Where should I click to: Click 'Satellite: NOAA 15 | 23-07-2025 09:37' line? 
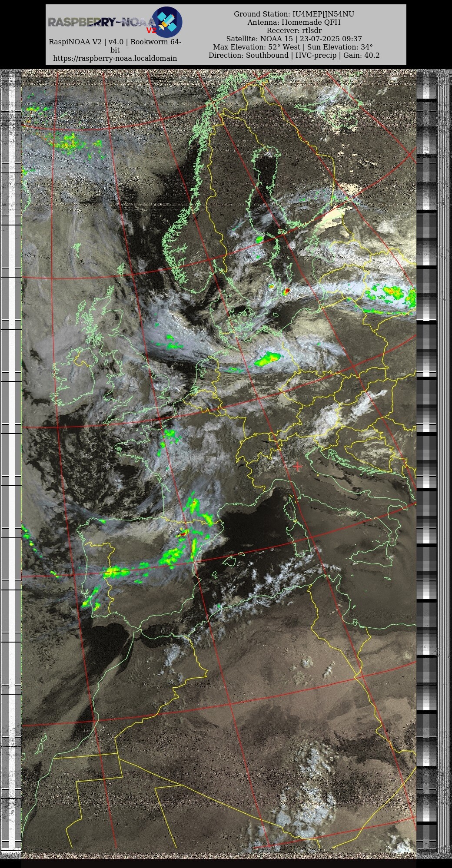click(x=294, y=39)
